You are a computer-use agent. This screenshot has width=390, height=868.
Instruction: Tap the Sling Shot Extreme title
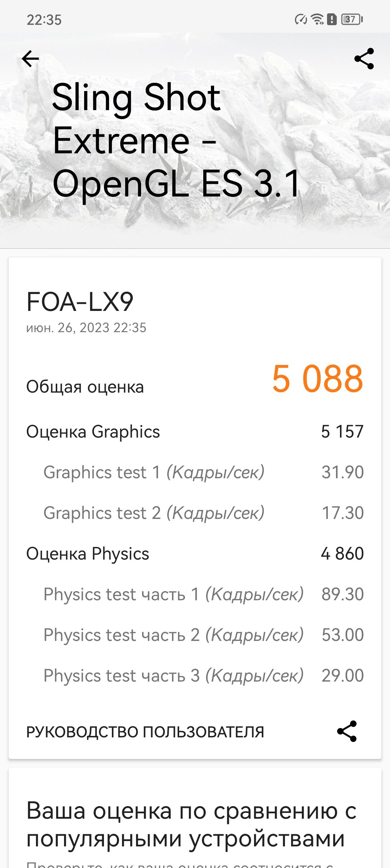click(x=176, y=140)
